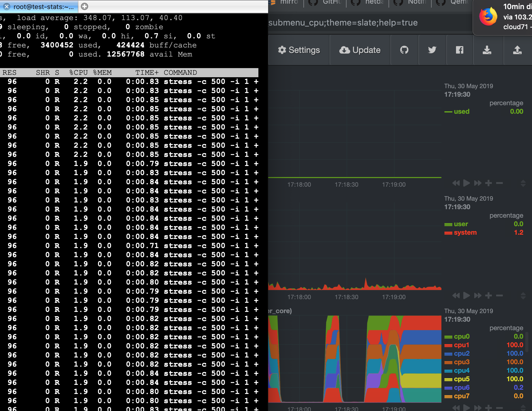Hide the system series on the chart
Screen dimensions: 532x411
pos(465,233)
